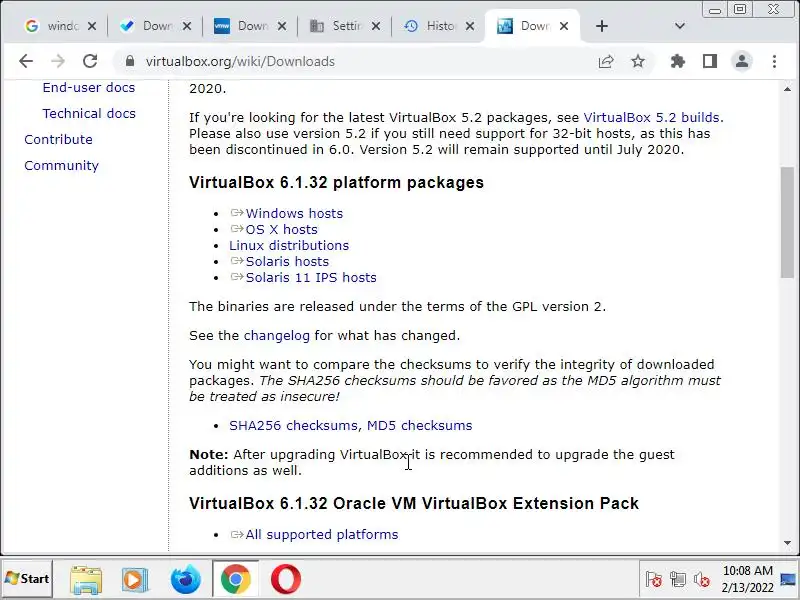Click the browser forward arrow
Image resolution: width=800 pixels, height=600 pixels.
[x=58, y=61]
